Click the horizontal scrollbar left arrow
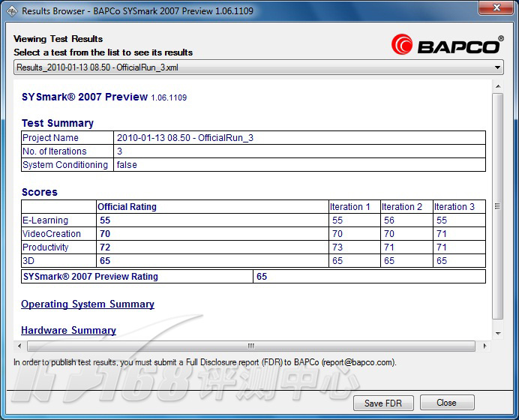 pyautogui.click(x=19, y=346)
